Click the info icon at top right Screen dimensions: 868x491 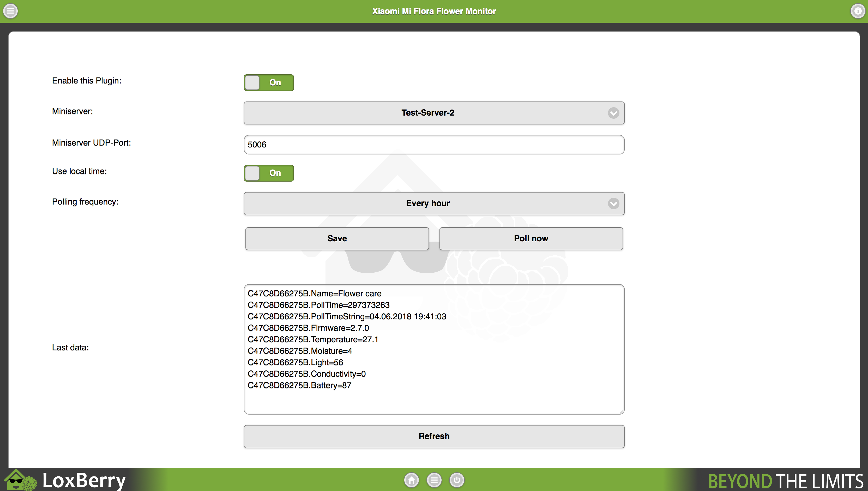point(858,11)
